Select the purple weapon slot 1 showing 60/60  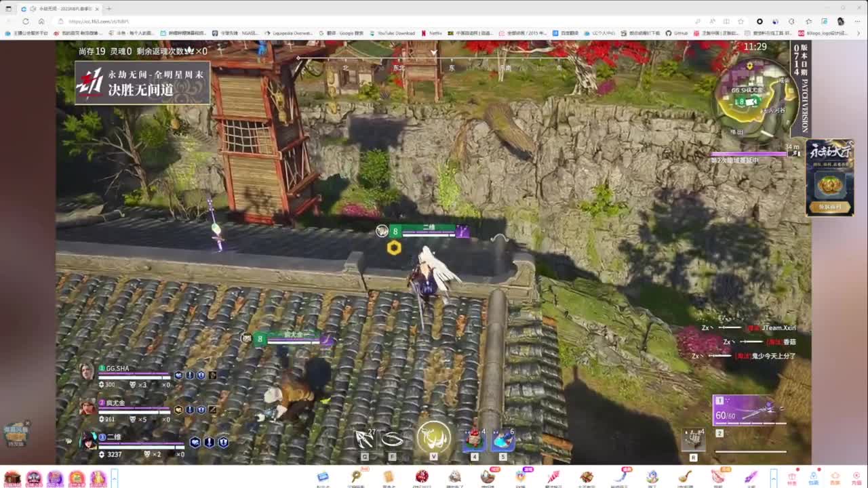click(x=749, y=411)
